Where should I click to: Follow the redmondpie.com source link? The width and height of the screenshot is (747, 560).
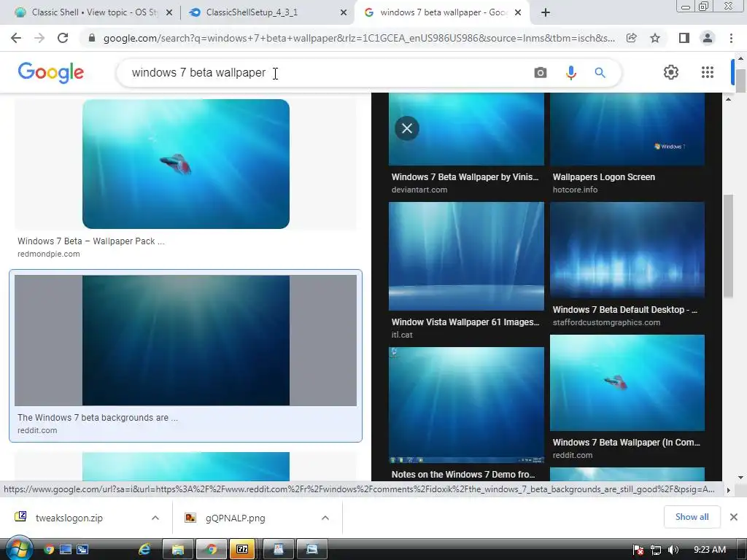tap(49, 254)
